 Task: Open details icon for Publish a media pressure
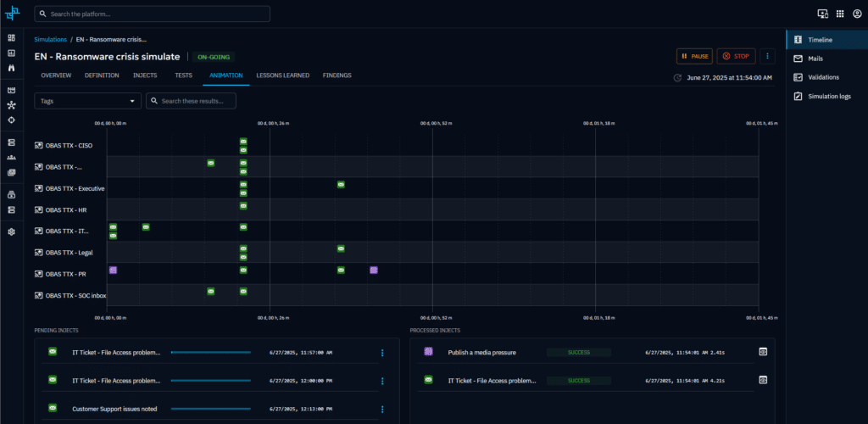(762, 352)
